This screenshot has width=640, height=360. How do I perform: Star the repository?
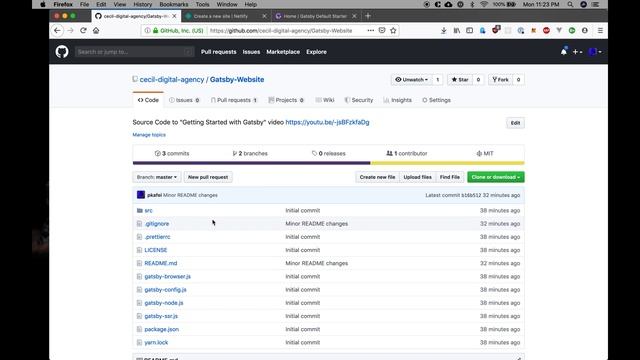[x=460, y=80]
